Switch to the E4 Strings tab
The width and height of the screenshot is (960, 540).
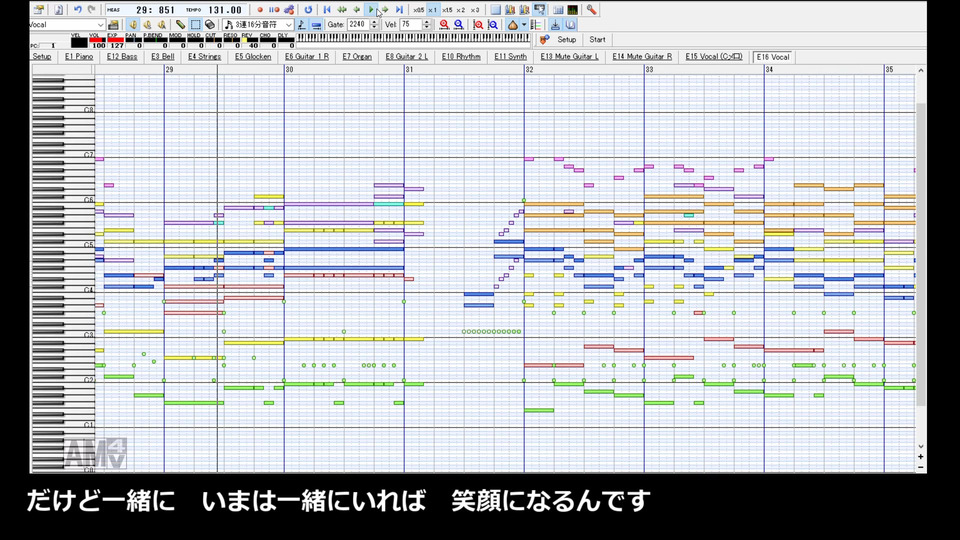pyautogui.click(x=204, y=56)
